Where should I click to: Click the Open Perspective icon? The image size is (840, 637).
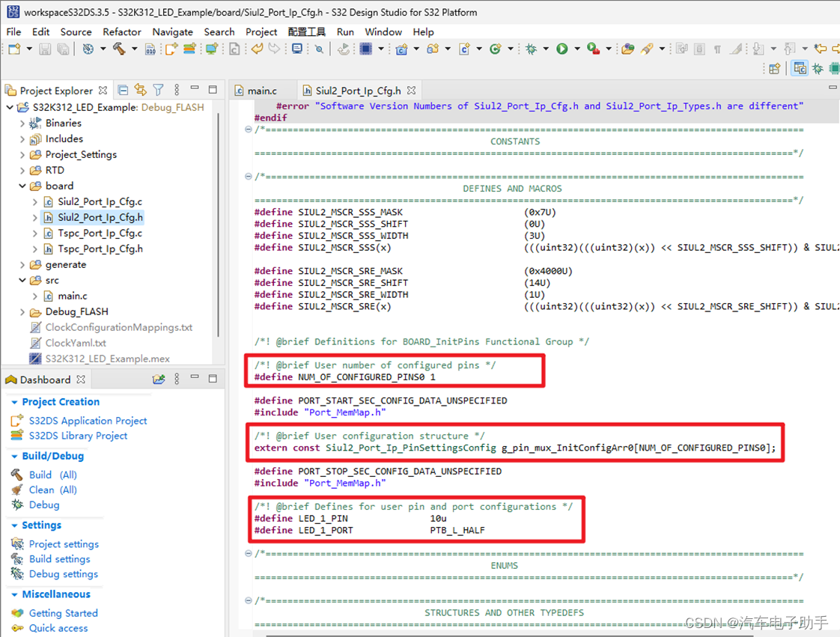pyautogui.click(x=775, y=69)
